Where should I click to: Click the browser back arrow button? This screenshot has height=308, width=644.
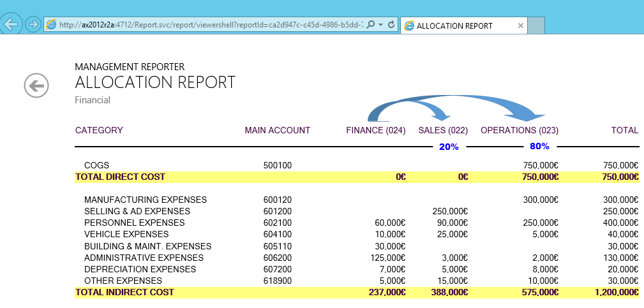coord(11,24)
